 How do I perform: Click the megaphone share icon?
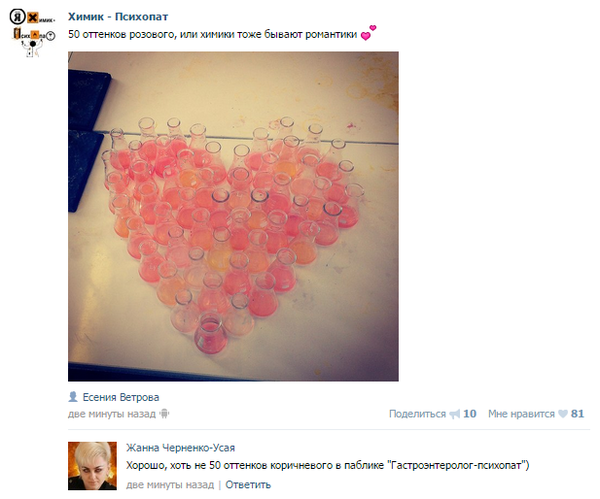[x=455, y=414]
